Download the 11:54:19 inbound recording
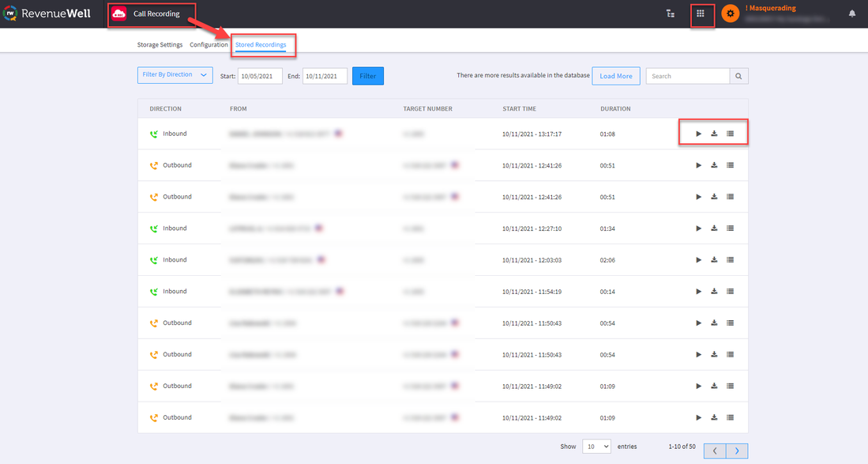The width and height of the screenshot is (868, 464). point(714,292)
